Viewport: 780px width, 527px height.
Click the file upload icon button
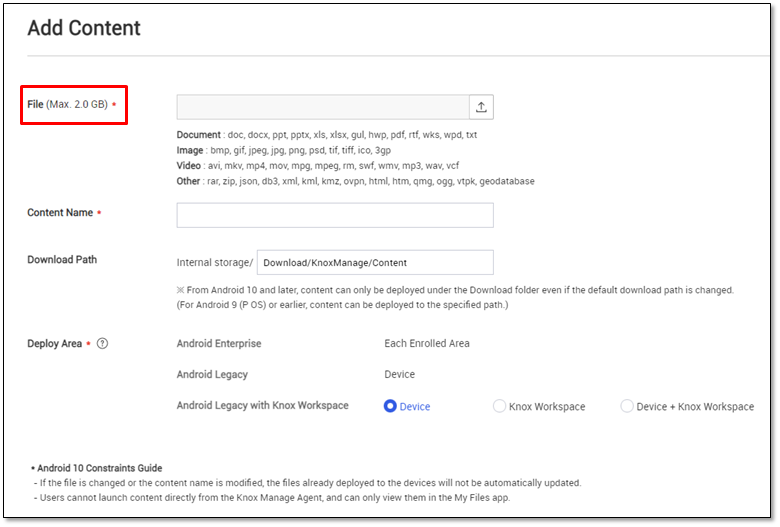click(x=481, y=107)
